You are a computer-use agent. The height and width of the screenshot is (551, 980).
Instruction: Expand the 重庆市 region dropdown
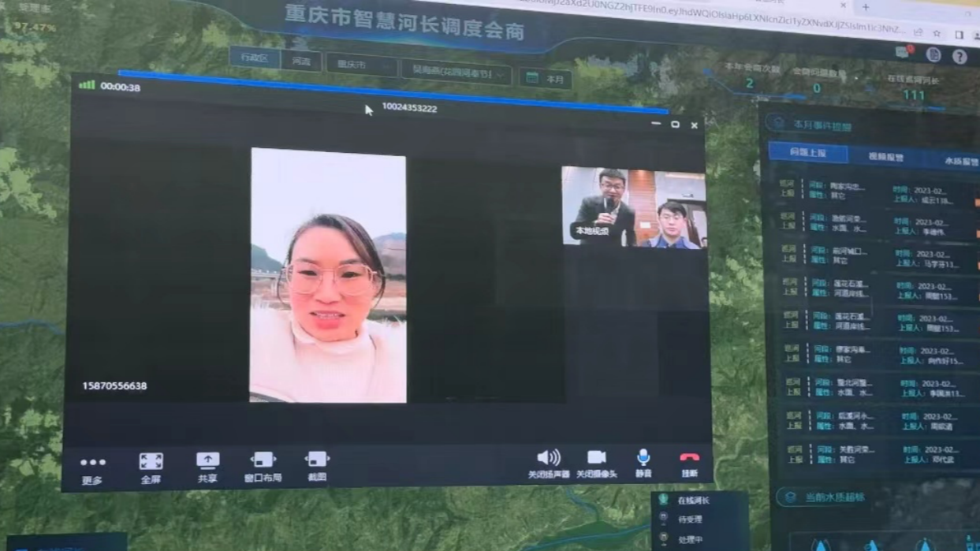361,65
